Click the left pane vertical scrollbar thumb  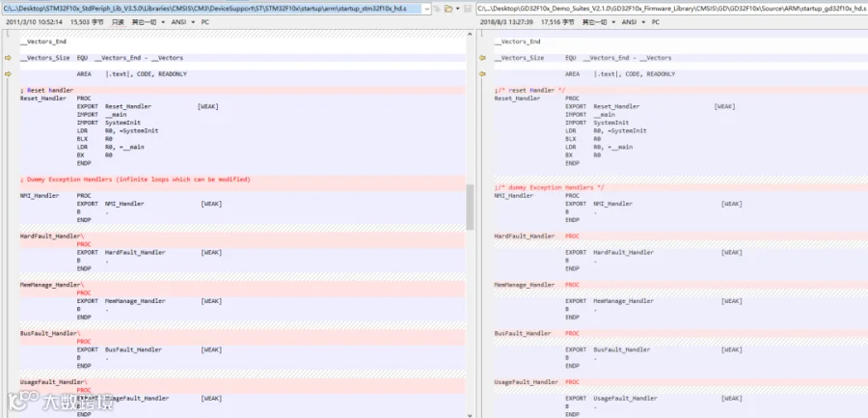pos(470,208)
